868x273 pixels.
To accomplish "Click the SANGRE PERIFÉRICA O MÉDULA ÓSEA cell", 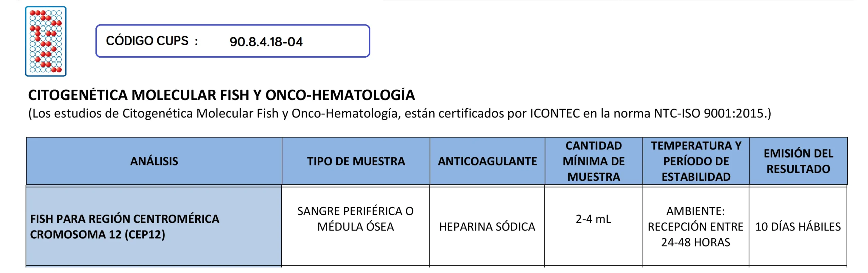I will (x=355, y=219).
